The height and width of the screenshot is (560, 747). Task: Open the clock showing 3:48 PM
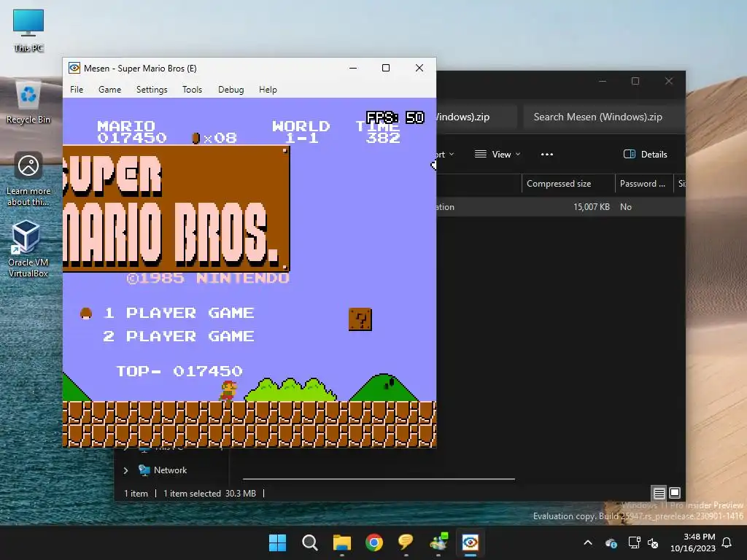tap(693, 542)
